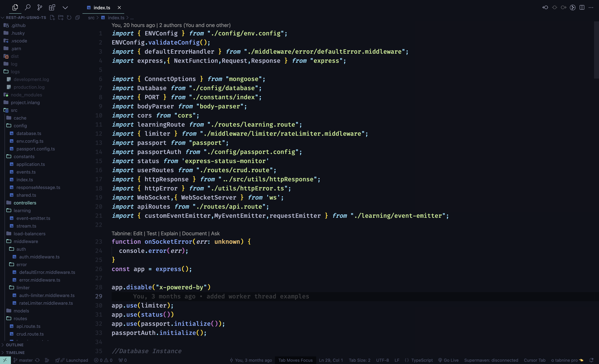Open the Extensions view icon
The image size is (599, 364).
pos(52,8)
